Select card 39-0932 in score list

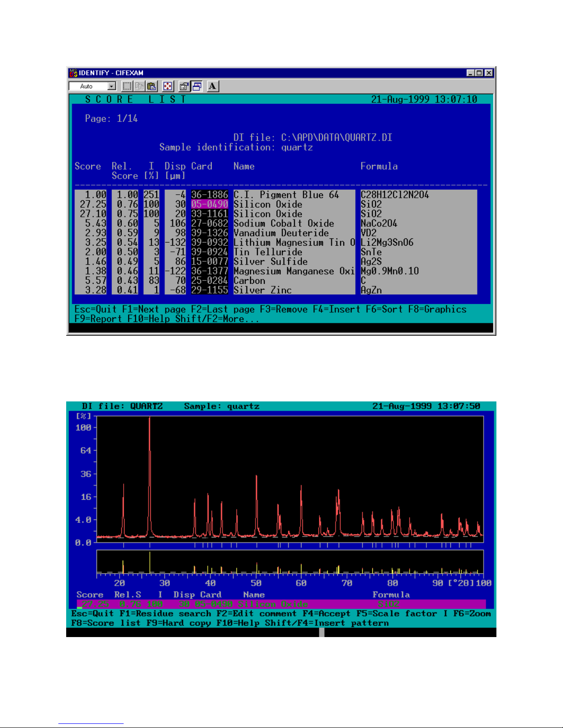pos(210,243)
